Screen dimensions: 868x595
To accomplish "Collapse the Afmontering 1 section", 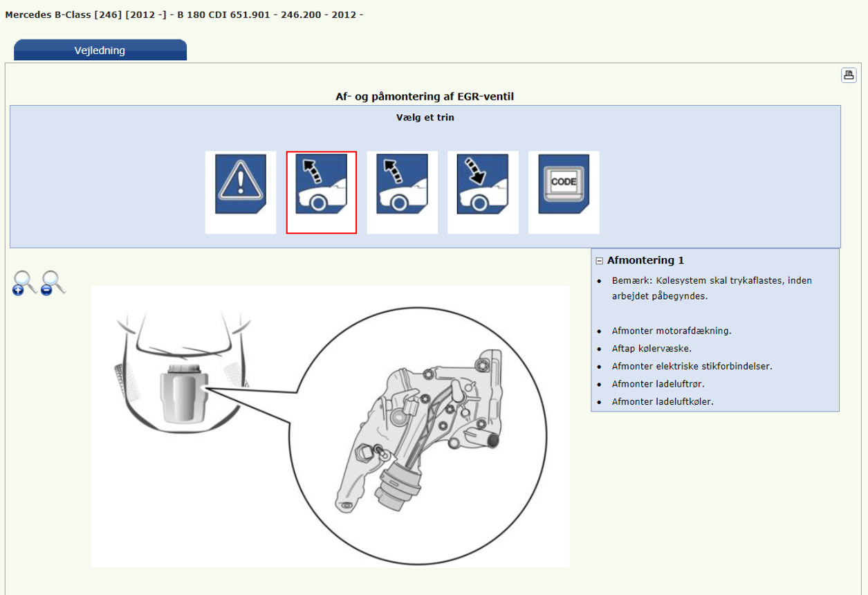I will coord(599,261).
